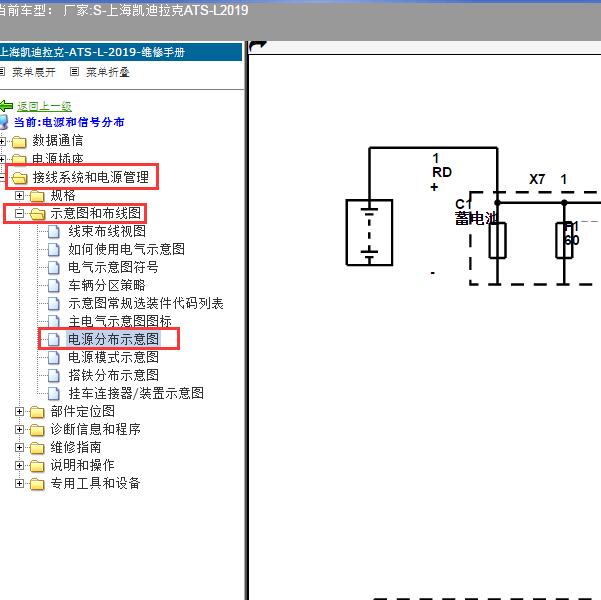The height and width of the screenshot is (600, 601).
Task: Click 菜单展开 button
Action: pyautogui.click(x=34, y=72)
